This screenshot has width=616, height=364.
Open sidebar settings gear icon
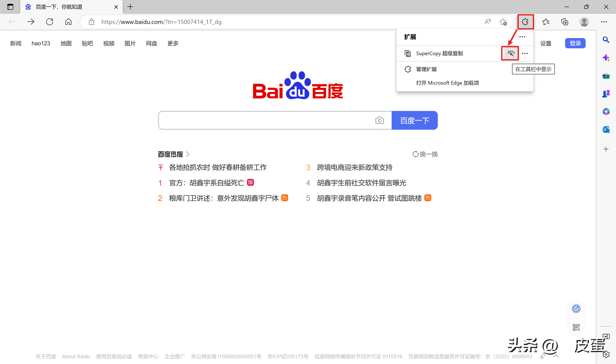606,354
